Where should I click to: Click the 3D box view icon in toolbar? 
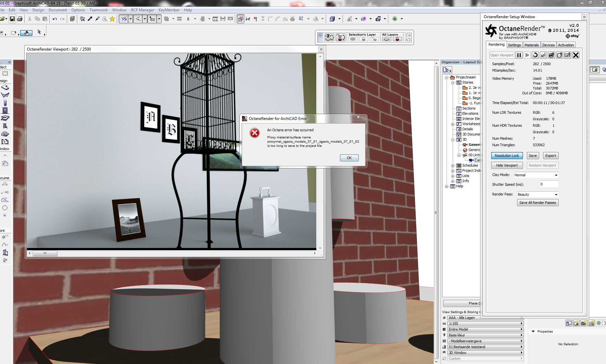pos(332,19)
